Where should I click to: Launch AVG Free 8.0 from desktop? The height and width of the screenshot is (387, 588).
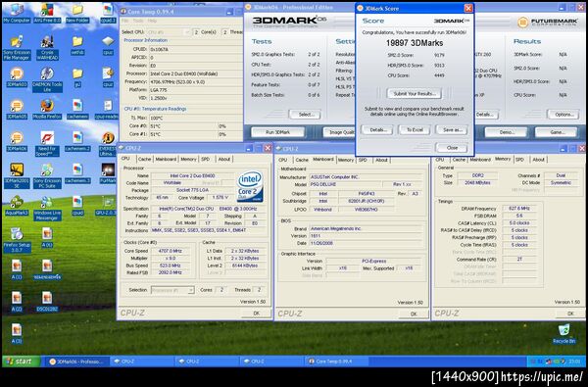(x=47, y=13)
